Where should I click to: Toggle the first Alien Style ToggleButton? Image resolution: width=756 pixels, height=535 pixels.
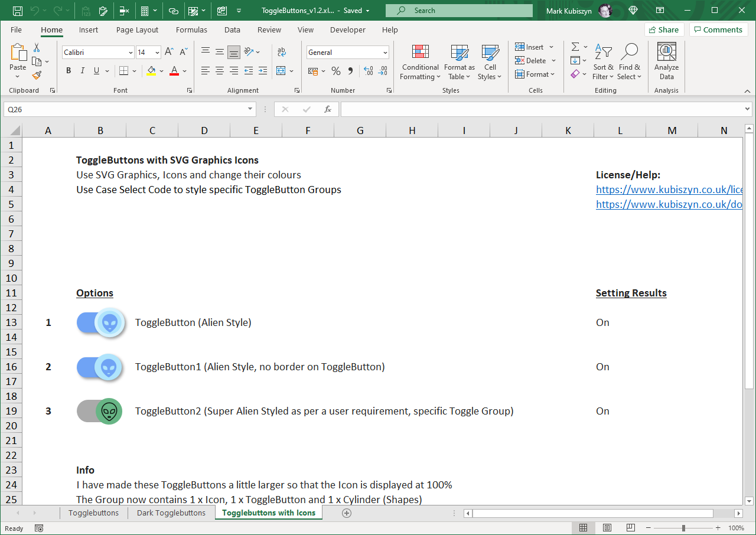coord(100,322)
